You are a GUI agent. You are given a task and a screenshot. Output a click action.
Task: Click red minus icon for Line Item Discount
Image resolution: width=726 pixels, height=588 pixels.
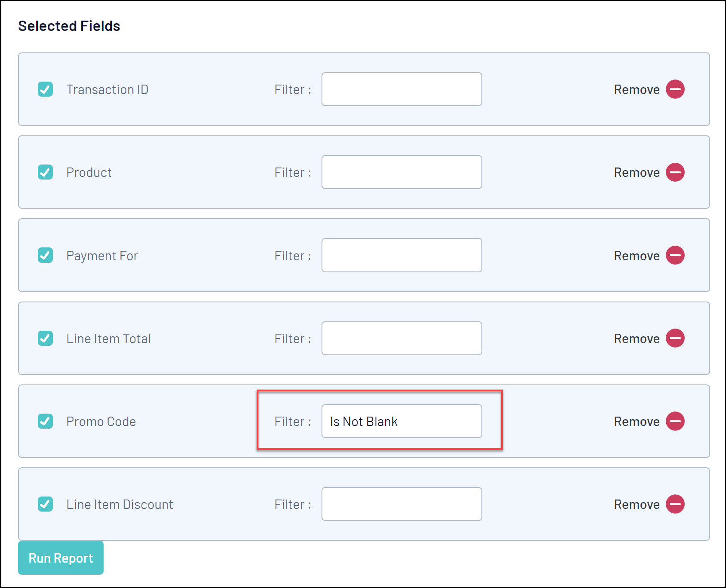point(675,504)
